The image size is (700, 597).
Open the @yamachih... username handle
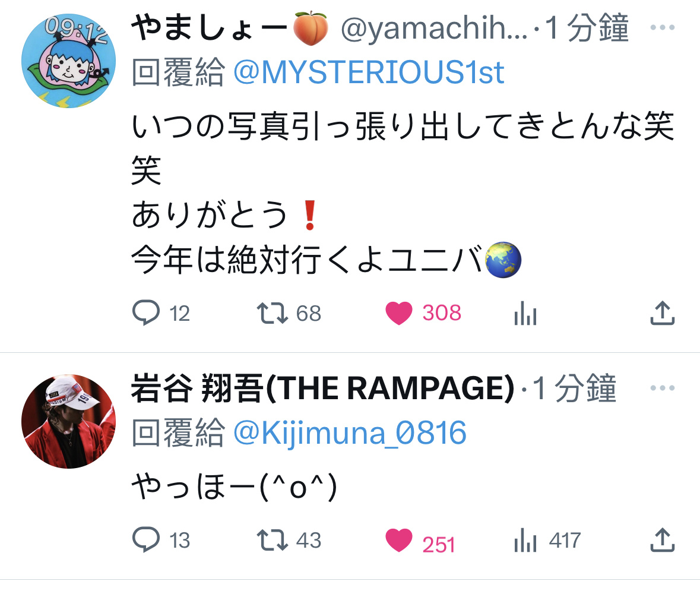pyautogui.click(x=435, y=28)
